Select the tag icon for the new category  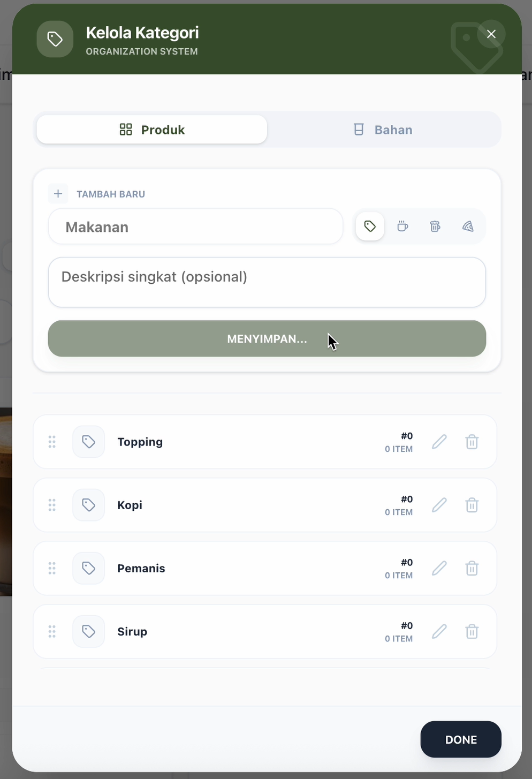click(370, 226)
